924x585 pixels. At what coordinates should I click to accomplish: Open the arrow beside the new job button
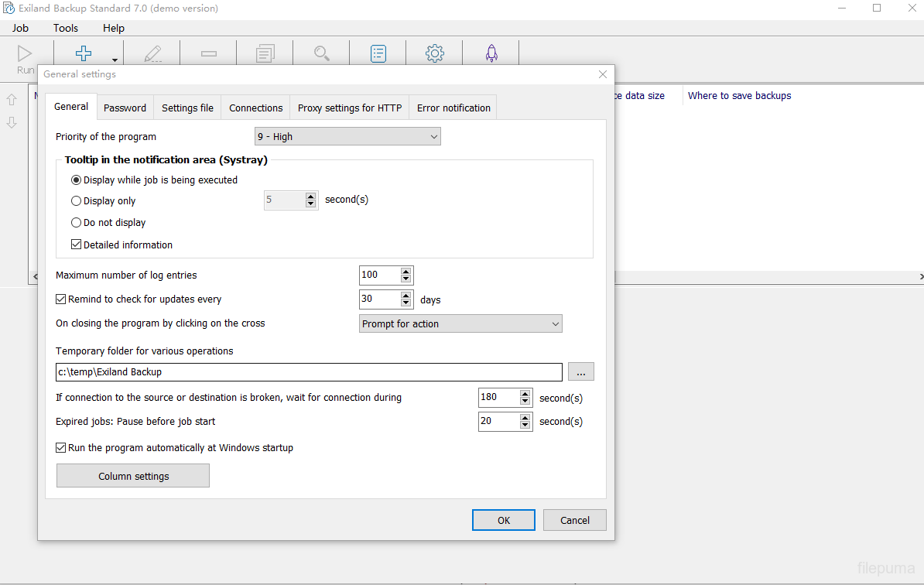[x=115, y=60]
